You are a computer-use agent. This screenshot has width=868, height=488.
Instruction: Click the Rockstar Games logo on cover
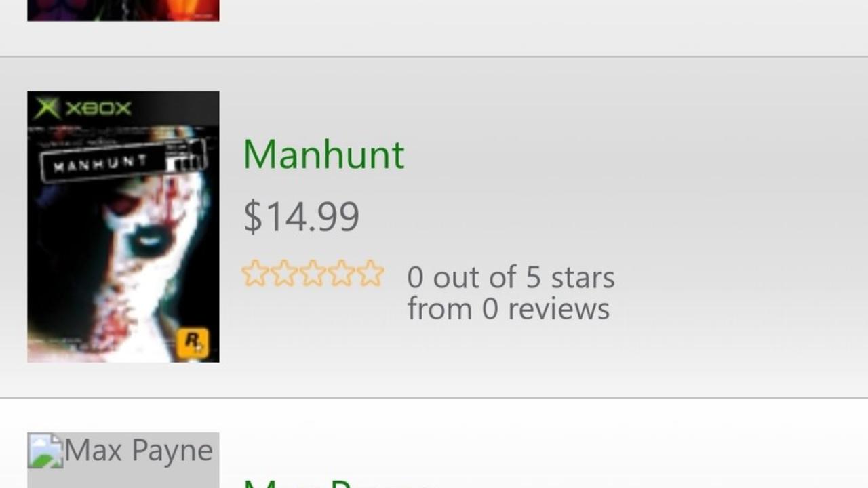click(x=193, y=342)
